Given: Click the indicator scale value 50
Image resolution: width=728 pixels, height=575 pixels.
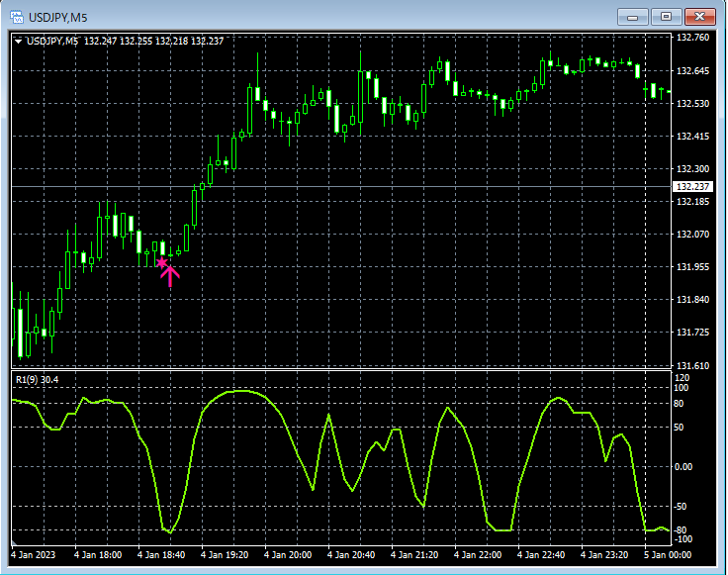Looking at the screenshot, I should [679, 428].
